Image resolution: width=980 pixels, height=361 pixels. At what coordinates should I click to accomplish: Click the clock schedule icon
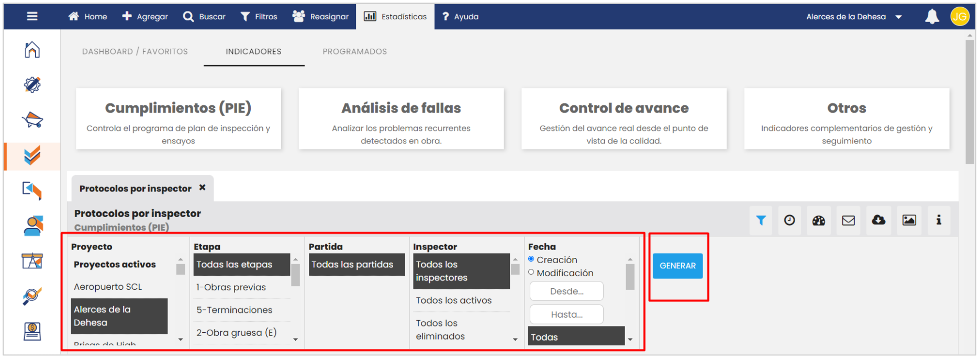coord(789,221)
